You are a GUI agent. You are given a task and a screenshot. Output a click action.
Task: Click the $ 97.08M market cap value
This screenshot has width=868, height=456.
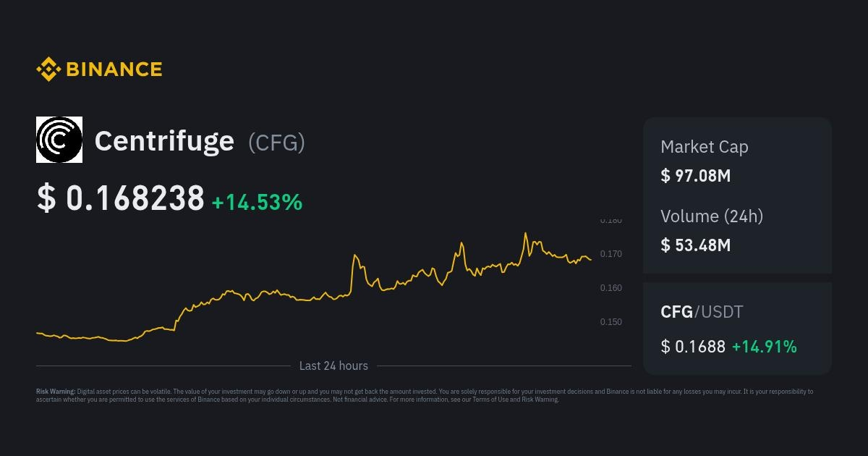(696, 175)
